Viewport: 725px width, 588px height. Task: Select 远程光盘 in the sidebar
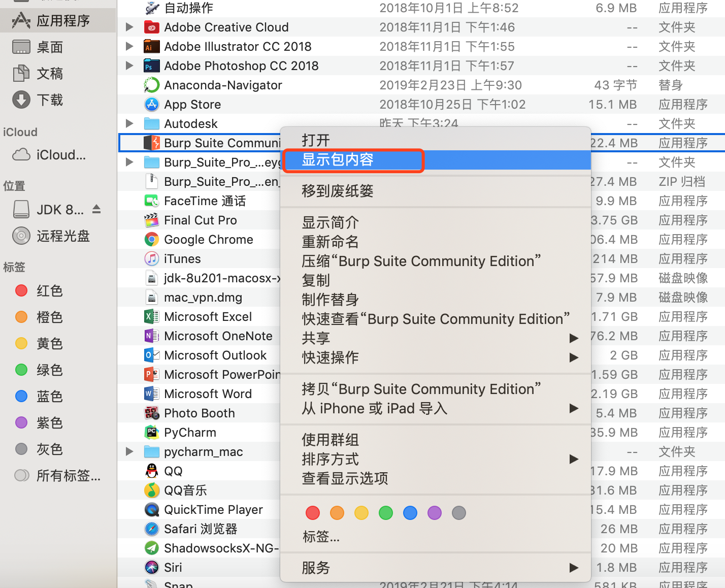(x=58, y=236)
